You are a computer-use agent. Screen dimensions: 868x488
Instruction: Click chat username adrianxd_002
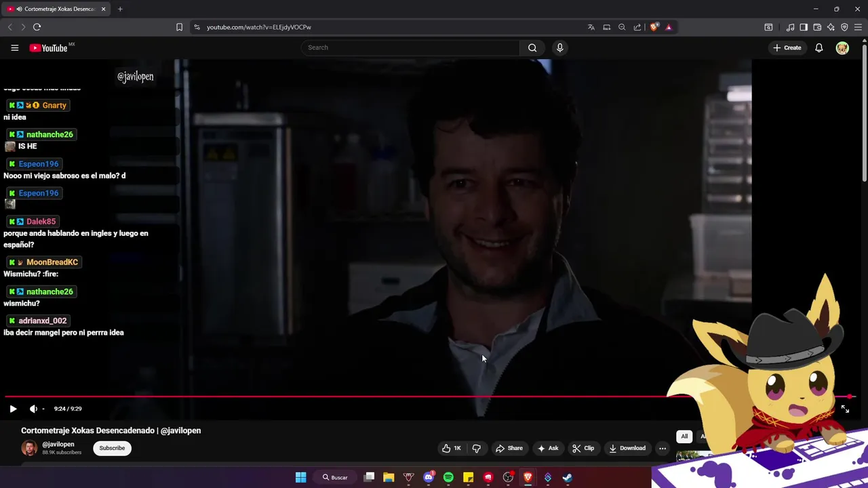pyautogui.click(x=43, y=321)
